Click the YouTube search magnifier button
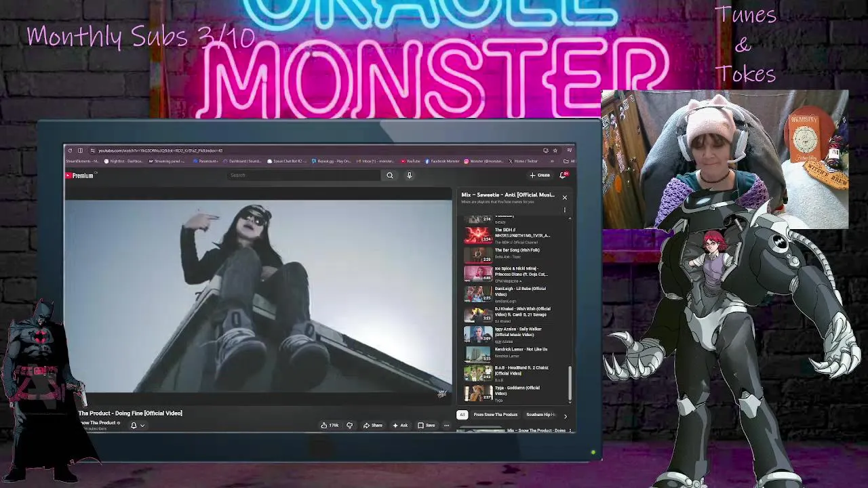Image resolution: width=868 pixels, height=488 pixels. (x=390, y=176)
